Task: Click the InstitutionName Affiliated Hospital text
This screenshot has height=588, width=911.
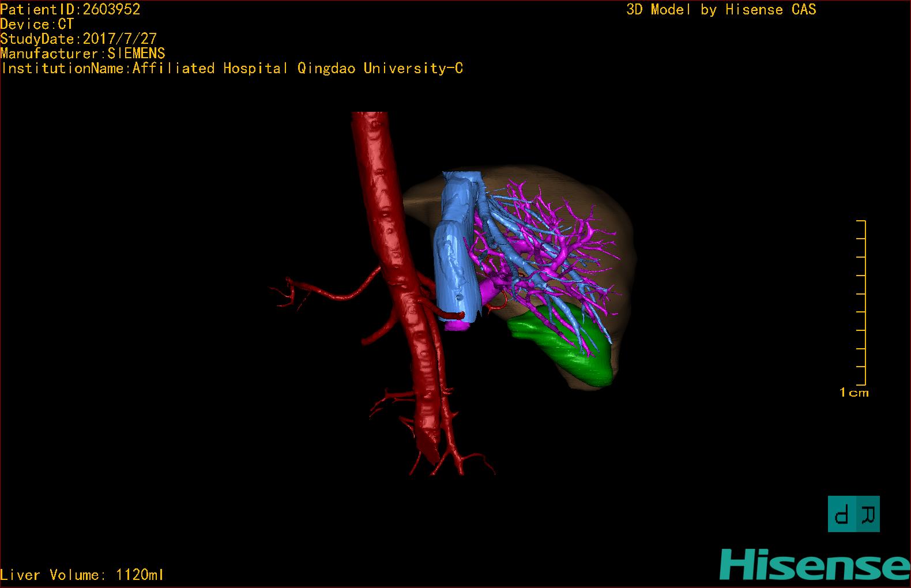Action: [232, 69]
